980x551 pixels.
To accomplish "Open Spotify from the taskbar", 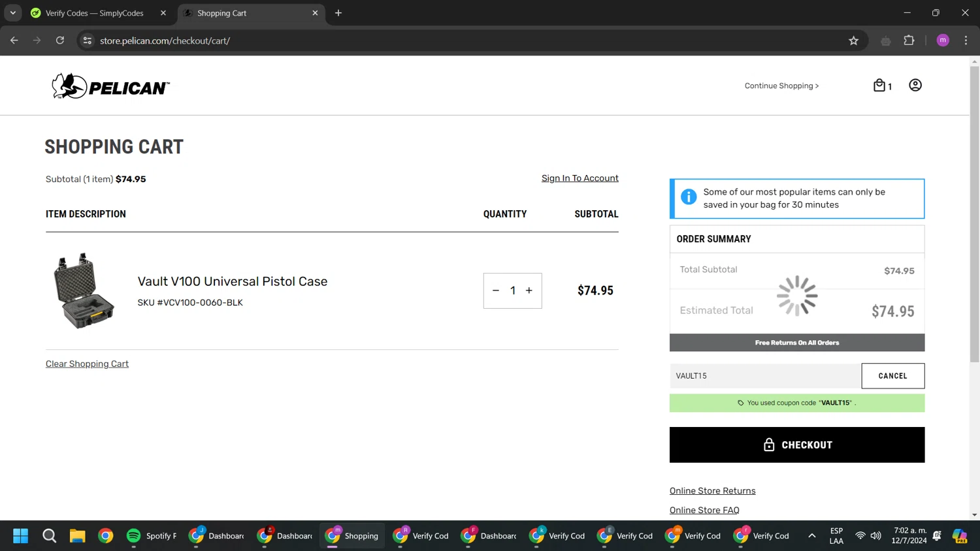I will pos(152,536).
